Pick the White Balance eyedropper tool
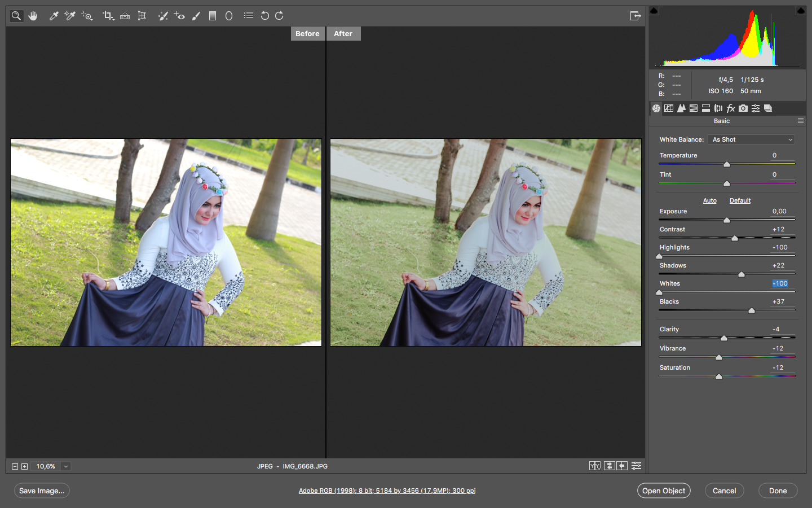Image resolution: width=812 pixels, height=508 pixels. pyautogui.click(x=54, y=16)
